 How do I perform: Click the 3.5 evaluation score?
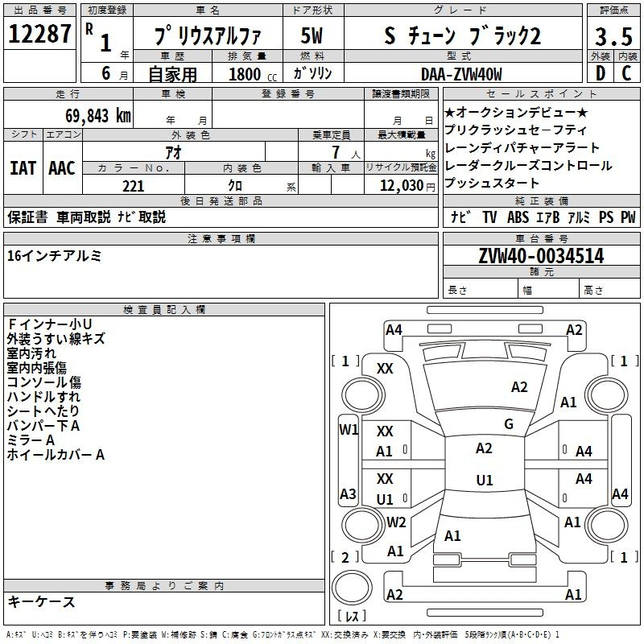coord(613,36)
